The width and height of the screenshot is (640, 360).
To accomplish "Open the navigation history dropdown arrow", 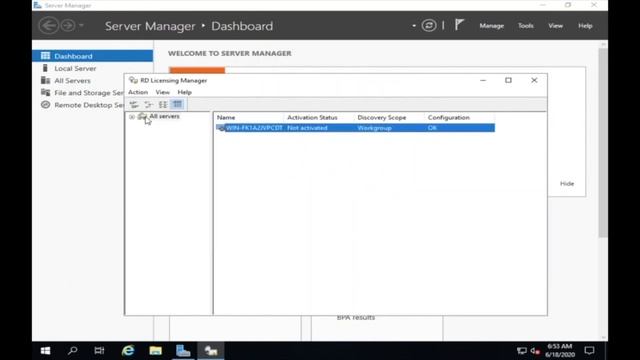I will (82, 26).
